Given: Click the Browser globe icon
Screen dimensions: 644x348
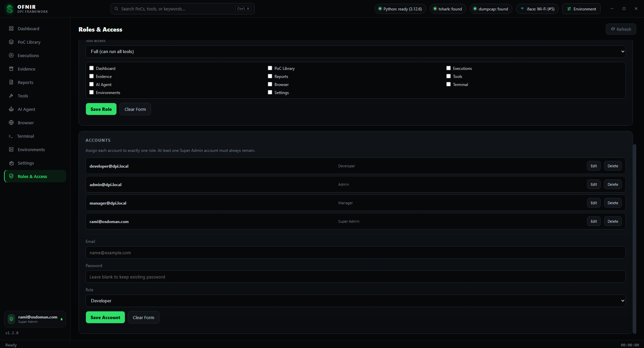Looking at the screenshot, I should point(11,123).
